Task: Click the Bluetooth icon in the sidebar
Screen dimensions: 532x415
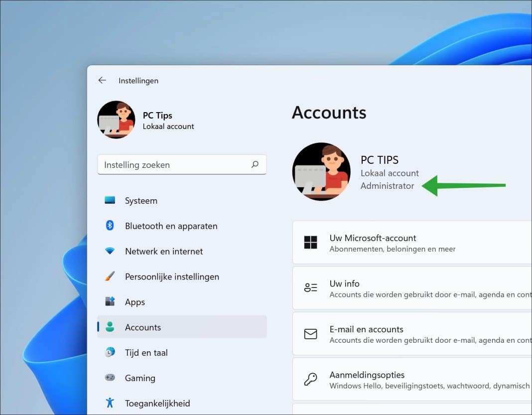Action: pyautogui.click(x=110, y=225)
